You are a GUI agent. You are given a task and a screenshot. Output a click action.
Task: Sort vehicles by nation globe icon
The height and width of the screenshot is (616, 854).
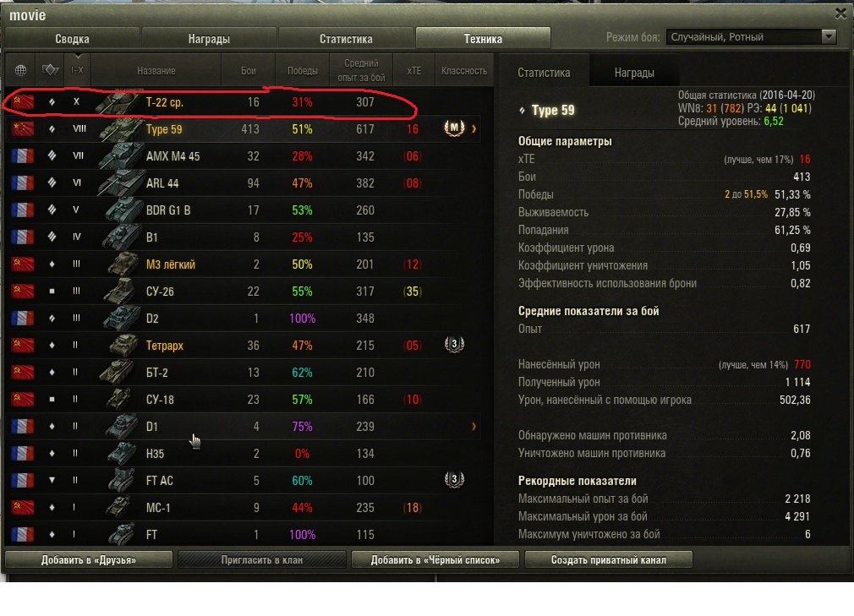point(20,70)
